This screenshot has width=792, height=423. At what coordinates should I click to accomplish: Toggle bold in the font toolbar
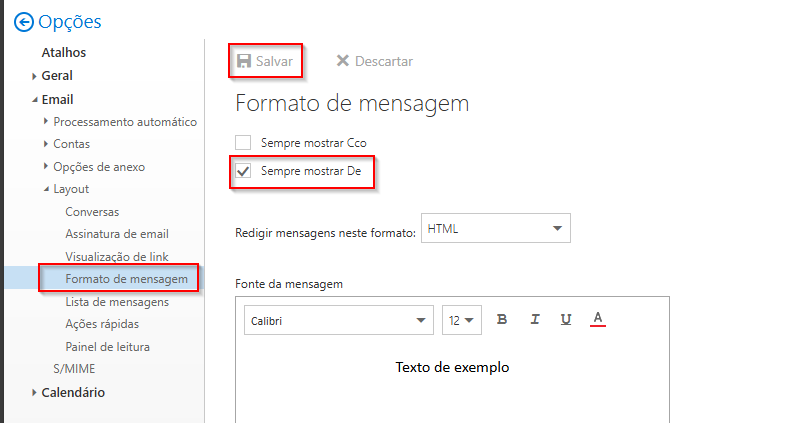(502, 320)
